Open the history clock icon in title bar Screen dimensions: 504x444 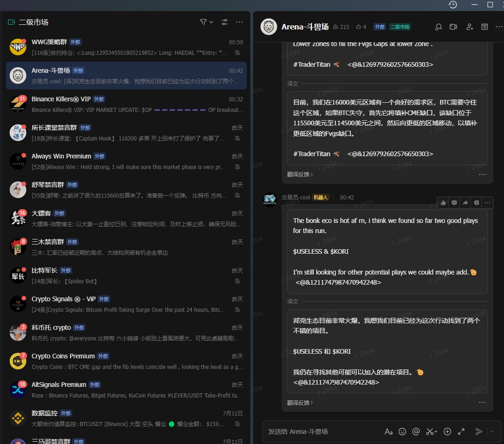click(x=452, y=5)
